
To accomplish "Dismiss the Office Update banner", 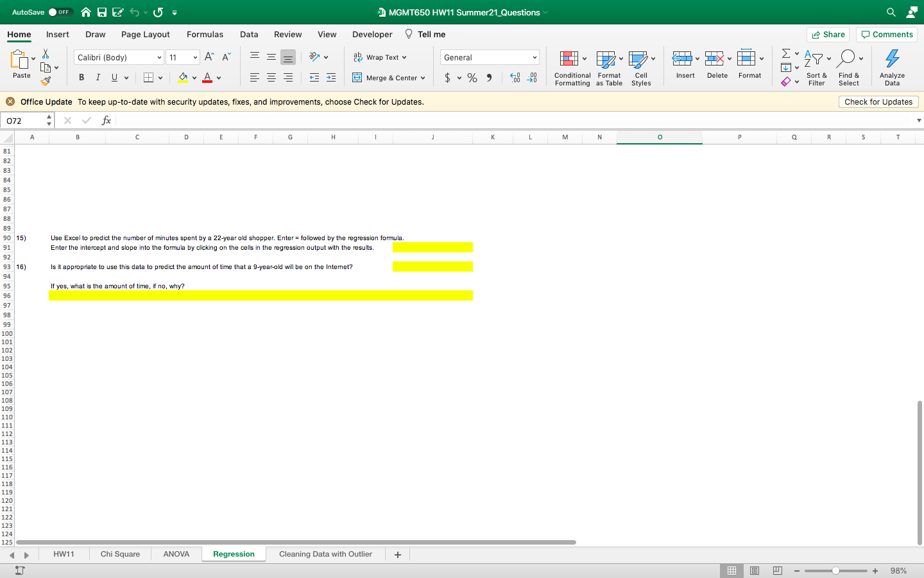I will click(10, 101).
